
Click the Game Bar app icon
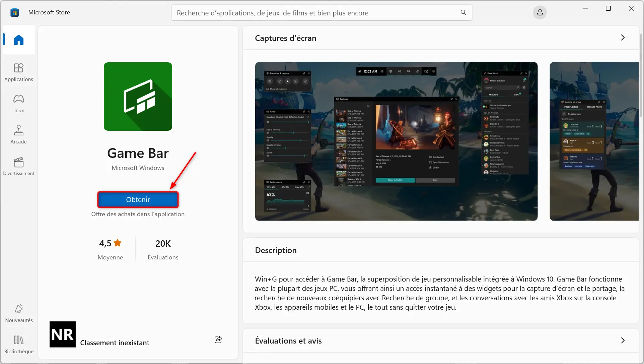(x=138, y=97)
